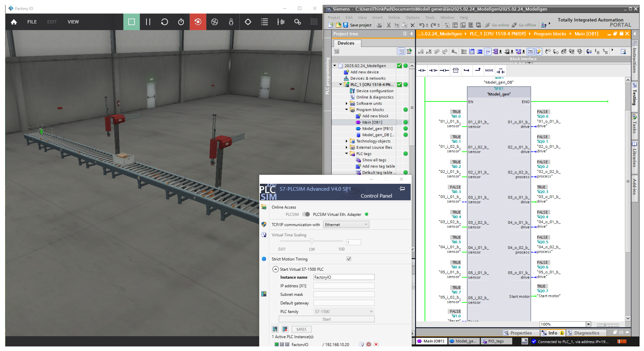The image size is (644, 351).
Task: Toggle the PLCSIM Virtual Eth. Adapter switch
Action: [x=306, y=214]
